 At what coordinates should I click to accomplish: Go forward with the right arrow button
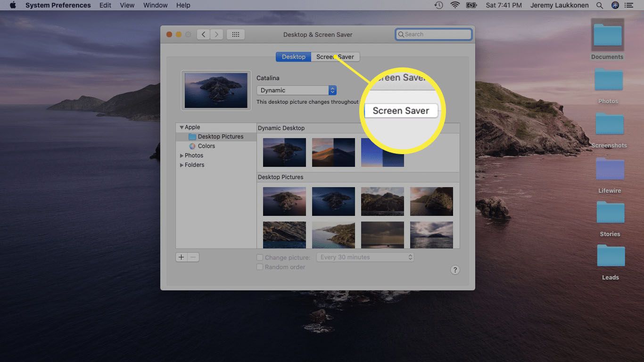(x=216, y=34)
